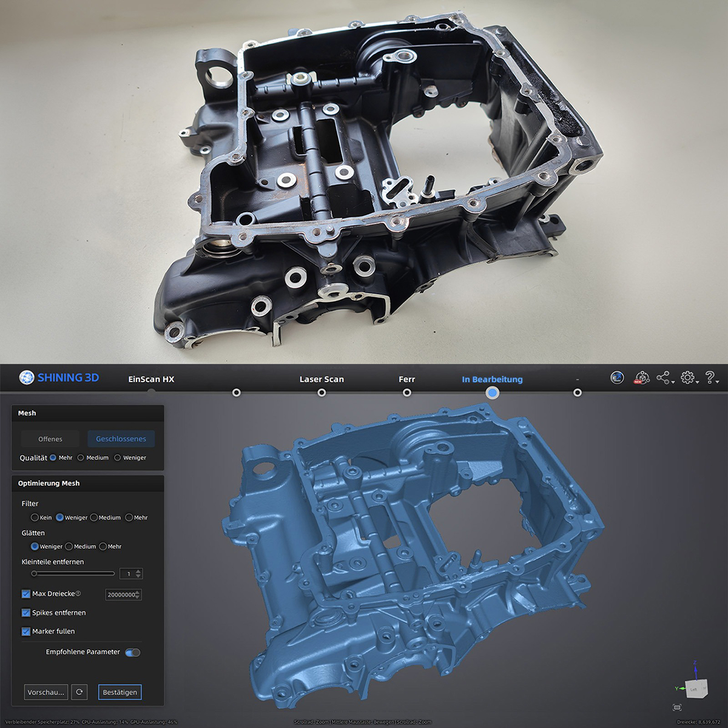Screen dimensions: 728x728
Task: Go to the Laser Scan step
Action: [322, 379]
